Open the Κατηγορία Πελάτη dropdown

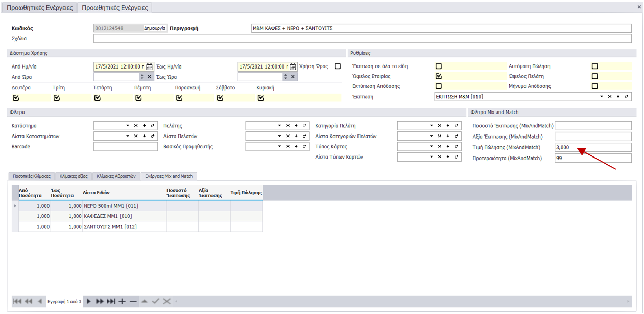[431, 126]
